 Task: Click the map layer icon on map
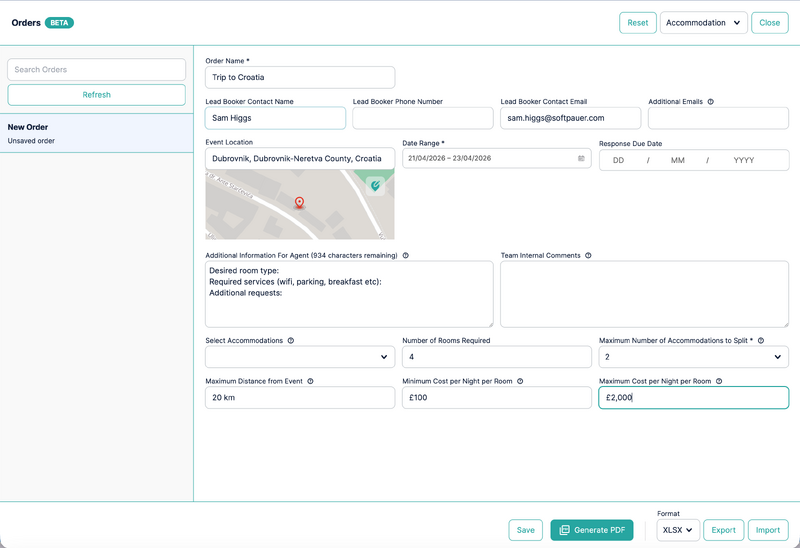pyautogui.click(x=376, y=185)
